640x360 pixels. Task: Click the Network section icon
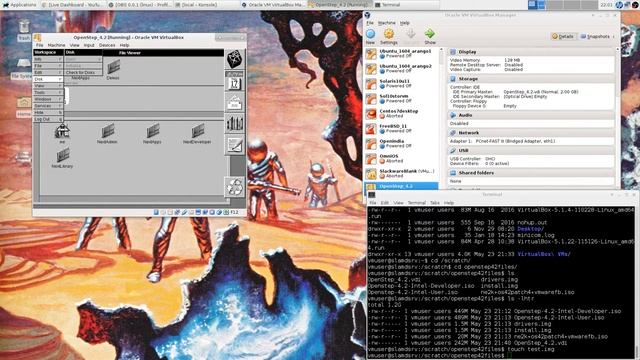[x=453, y=133]
